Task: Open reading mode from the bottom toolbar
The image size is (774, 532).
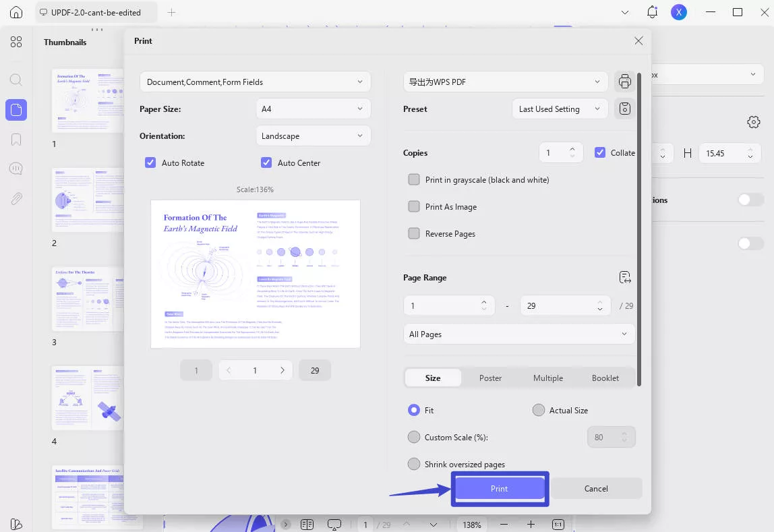Action: coord(307,524)
